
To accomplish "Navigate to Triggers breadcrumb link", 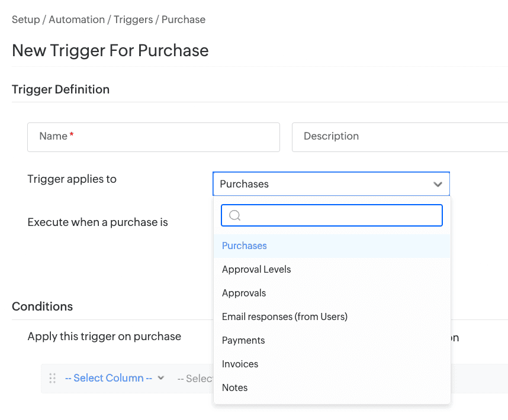I will pos(133,20).
